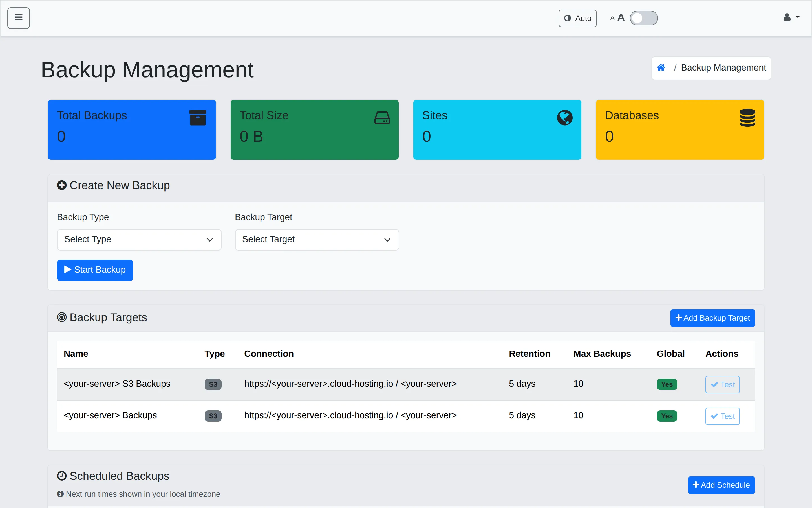This screenshot has width=812, height=508.
Task: Go to home via breadcrumb house icon
Action: [x=661, y=67]
